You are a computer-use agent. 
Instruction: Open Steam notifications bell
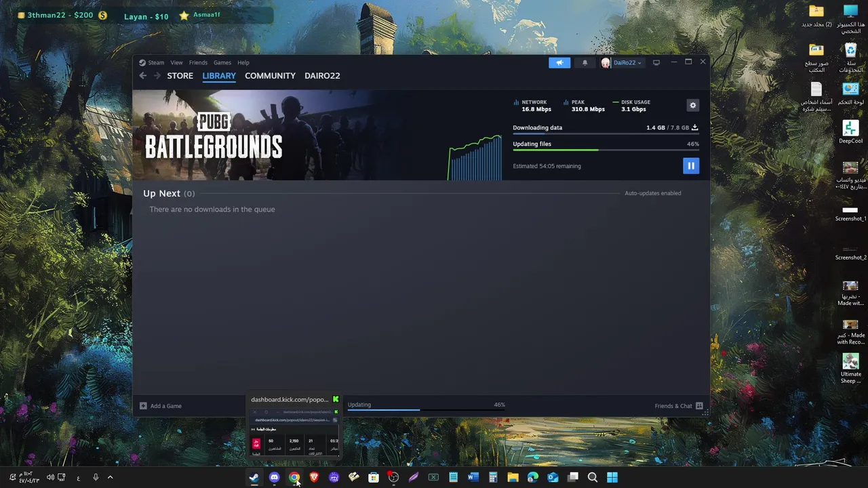[585, 62]
